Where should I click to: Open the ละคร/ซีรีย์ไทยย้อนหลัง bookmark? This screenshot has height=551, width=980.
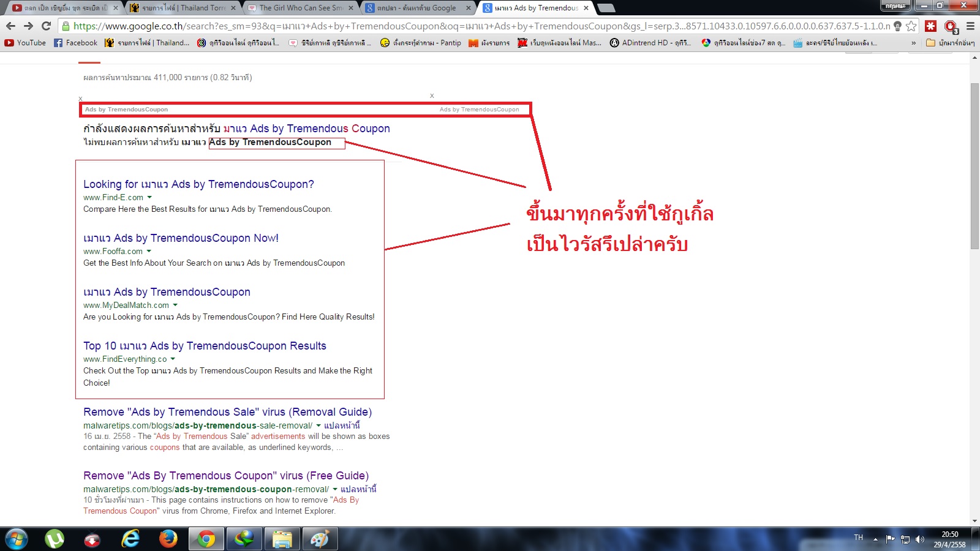(x=835, y=43)
